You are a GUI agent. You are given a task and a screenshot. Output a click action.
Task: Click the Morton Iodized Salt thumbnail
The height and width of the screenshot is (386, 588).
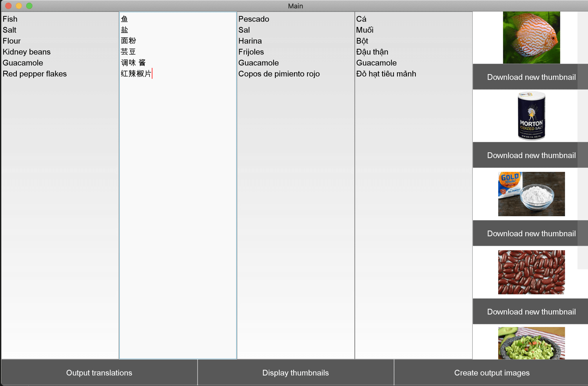point(531,115)
